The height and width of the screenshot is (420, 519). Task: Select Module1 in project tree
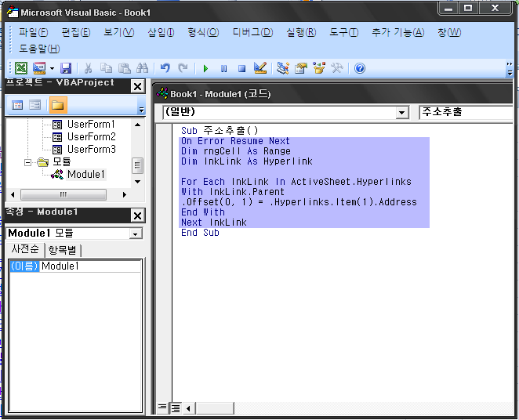(x=86, y=174)
